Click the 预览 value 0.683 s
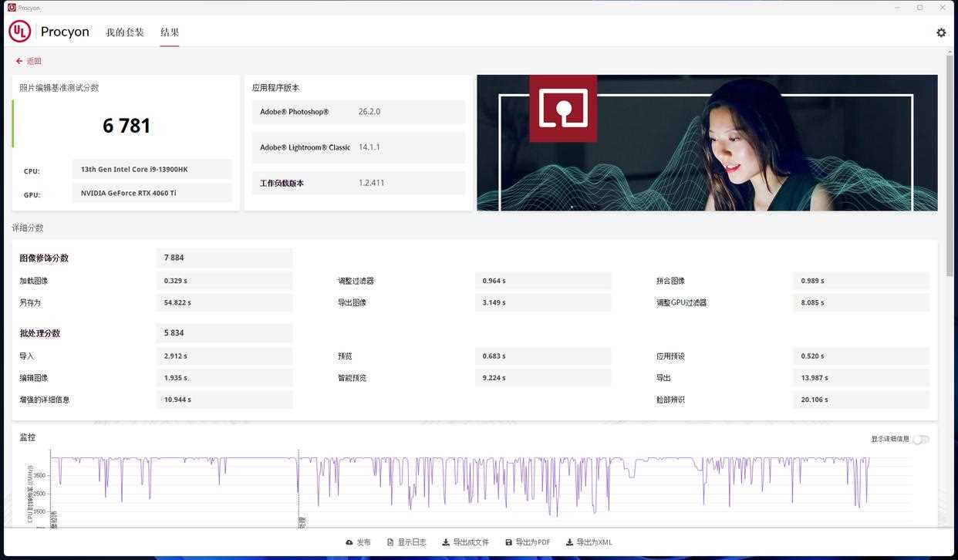Image resolution: width=958 pixels, height=560 pixels. click(x=543, y=356)
